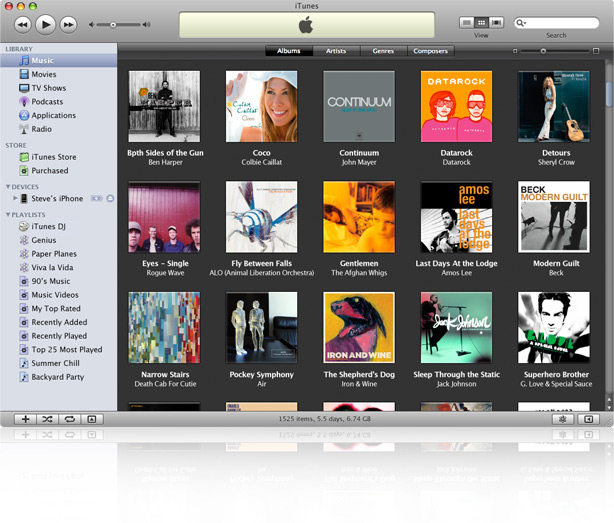
Task: Collapse the Devices section
Action: click(x=8, y=187)
